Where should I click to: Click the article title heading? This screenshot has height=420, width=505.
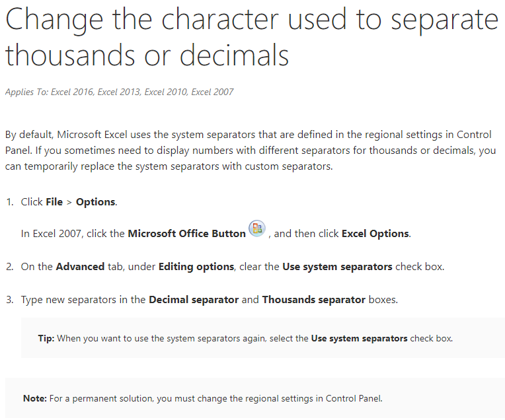point(251,38)
